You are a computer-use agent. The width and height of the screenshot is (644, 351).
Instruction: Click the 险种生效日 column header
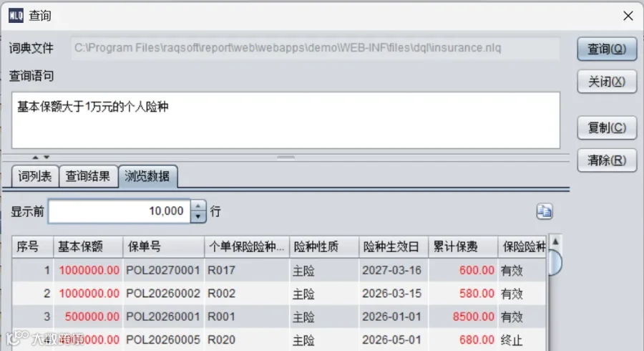pyautogui.click(x=394, y=246)
